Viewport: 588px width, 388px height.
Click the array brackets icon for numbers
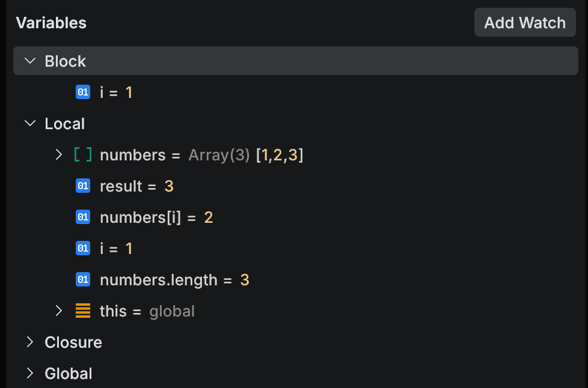83,155
